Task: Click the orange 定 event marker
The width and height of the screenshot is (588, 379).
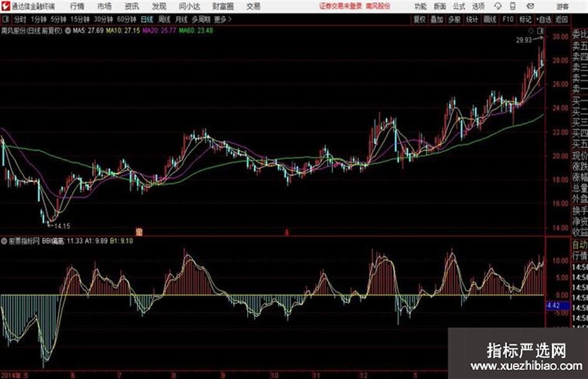Action: pyautogui.click(x=139, y=232)
